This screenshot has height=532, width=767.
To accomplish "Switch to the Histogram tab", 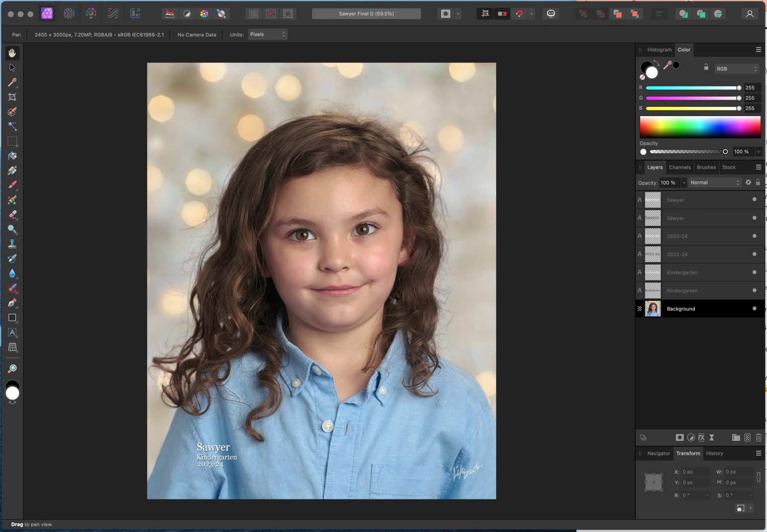I will 659,50.
